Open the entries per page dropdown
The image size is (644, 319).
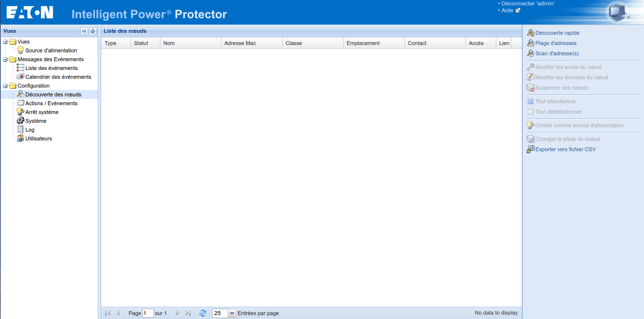tap(232, 313)
